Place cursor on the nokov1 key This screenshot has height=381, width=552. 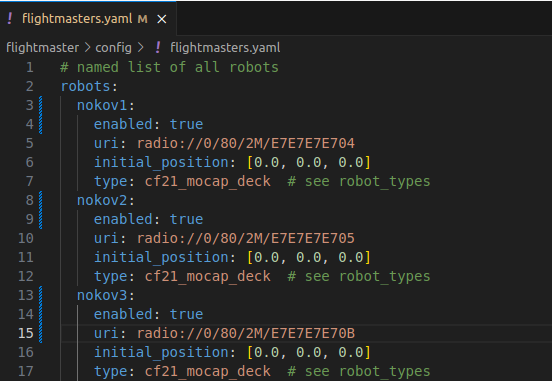click(102, 105)
